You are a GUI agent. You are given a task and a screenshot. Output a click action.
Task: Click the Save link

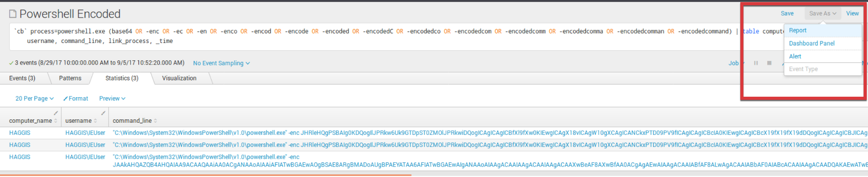(787, 13)
